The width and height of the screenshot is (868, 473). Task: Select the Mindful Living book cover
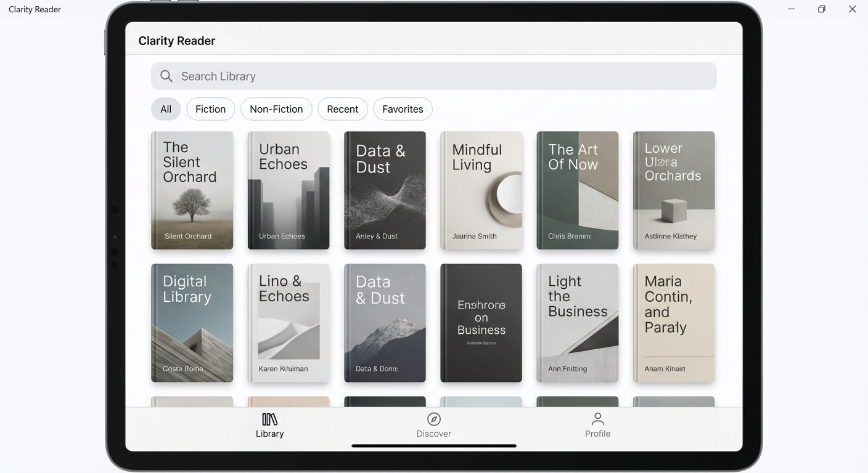481,190
